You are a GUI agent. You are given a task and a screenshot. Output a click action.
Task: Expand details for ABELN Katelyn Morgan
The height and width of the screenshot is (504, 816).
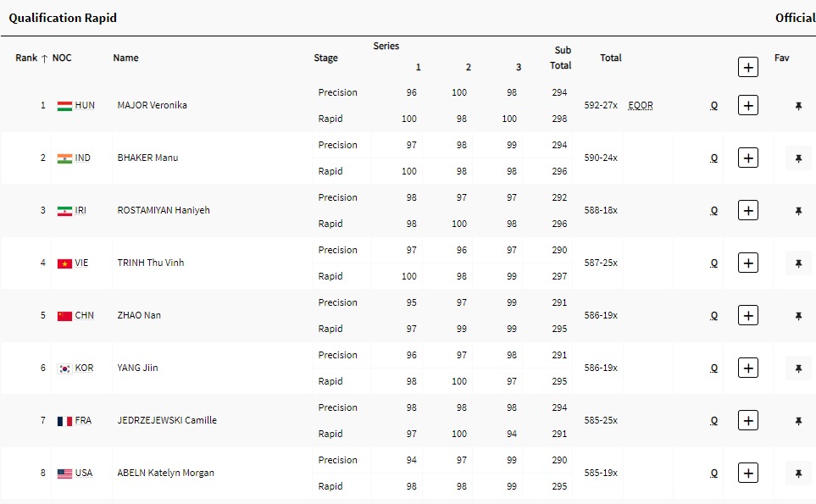[x=747, y=474]
